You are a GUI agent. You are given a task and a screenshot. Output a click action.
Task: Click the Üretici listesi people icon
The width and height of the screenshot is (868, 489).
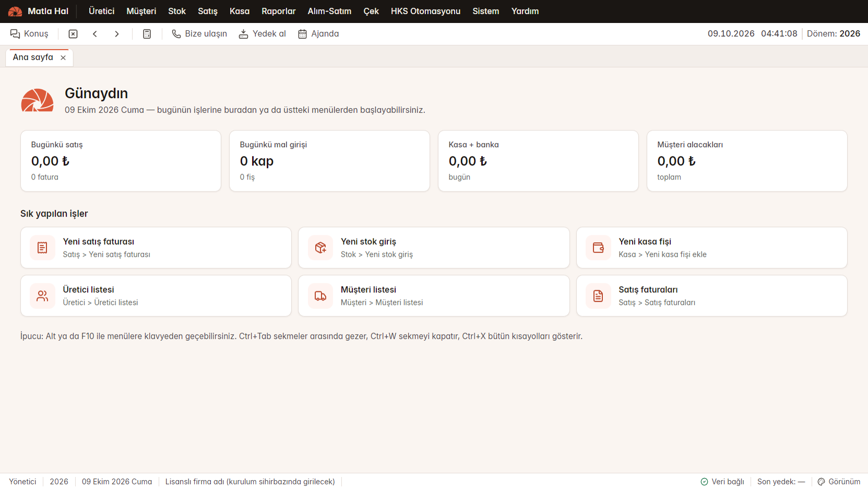tap(42, 296)
